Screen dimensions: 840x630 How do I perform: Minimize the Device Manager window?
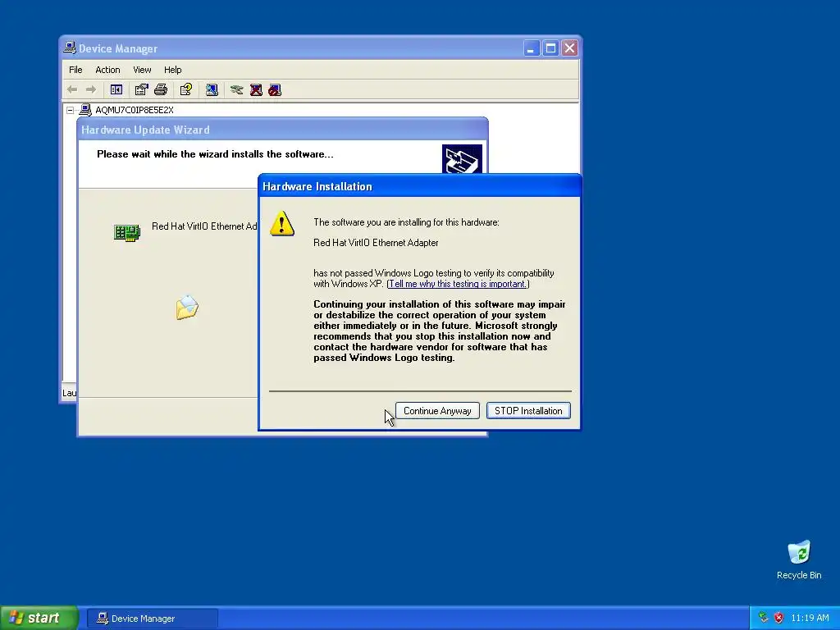click(531, 48)
